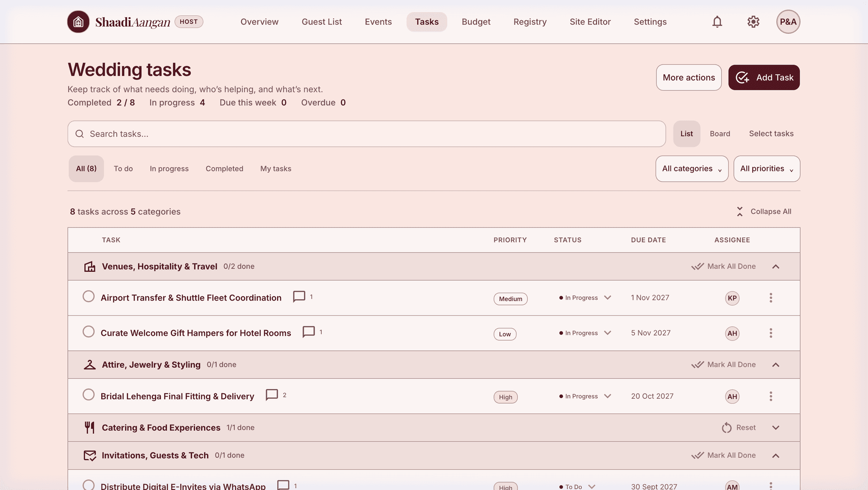Viewport: 868px width, 490px height.
Task: Open the All categories dropdown
Action: pos(692,169)
